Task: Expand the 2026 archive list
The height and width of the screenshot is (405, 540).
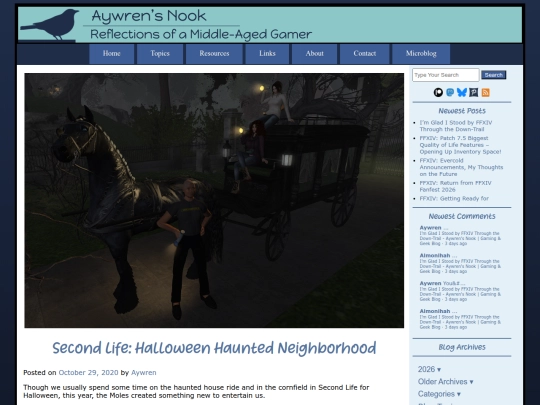Action: [429, 369]
